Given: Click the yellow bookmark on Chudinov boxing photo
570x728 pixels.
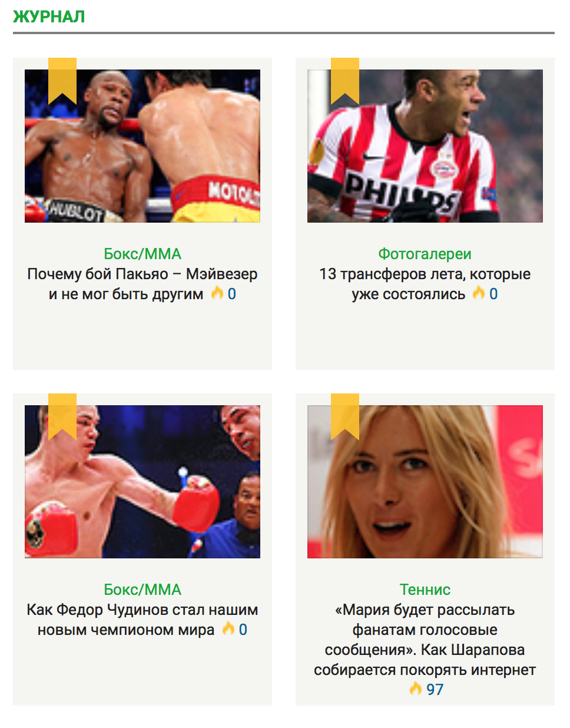Looking at the screenshot, I should coord(62,417).
